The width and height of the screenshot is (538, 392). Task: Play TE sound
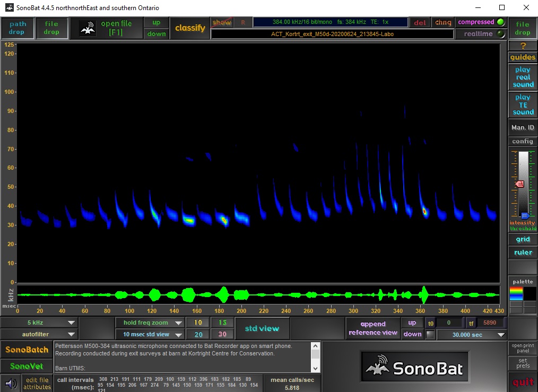pyautogui.click(x=523, y=104)
